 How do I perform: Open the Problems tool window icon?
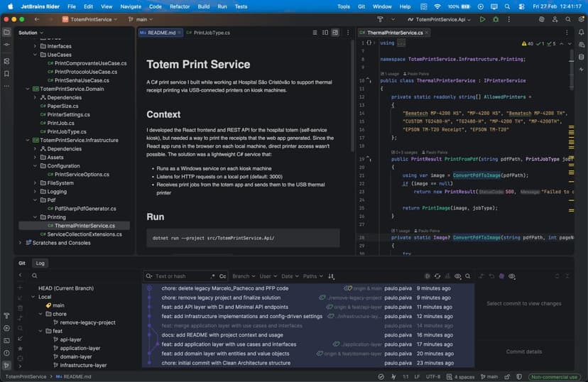[x=6, y=353]
